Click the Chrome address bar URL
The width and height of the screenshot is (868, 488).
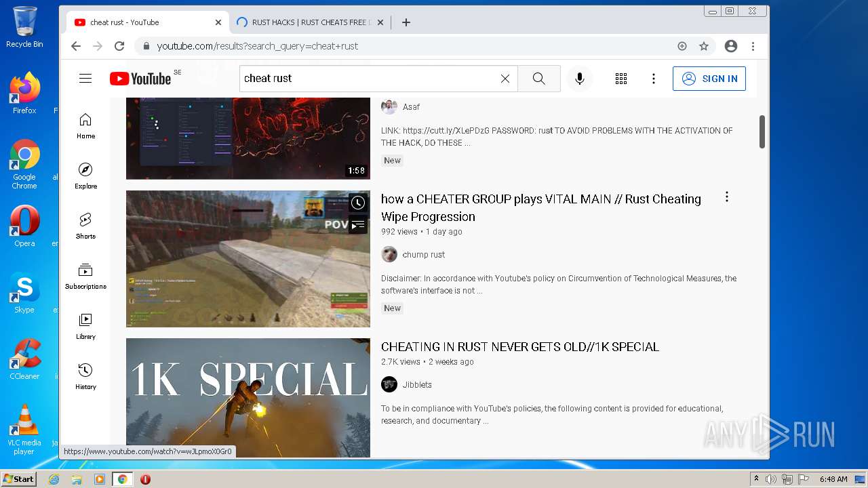[258, 46]
